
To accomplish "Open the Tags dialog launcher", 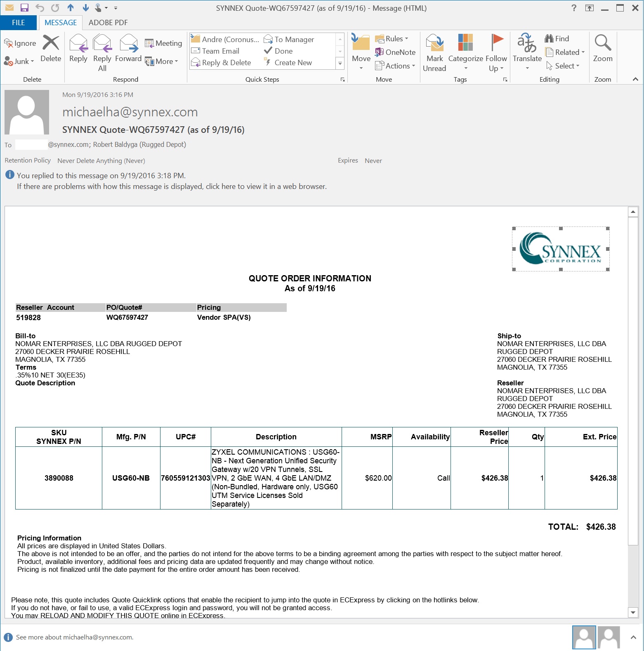I will tap(505, 80).
